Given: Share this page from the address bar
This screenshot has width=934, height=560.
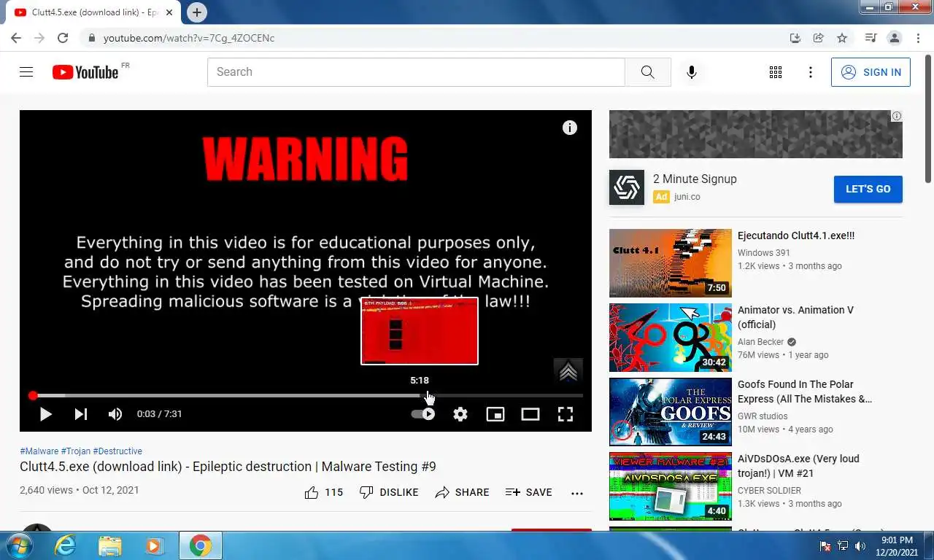Looking at the screenshot, I should [819, 38].
